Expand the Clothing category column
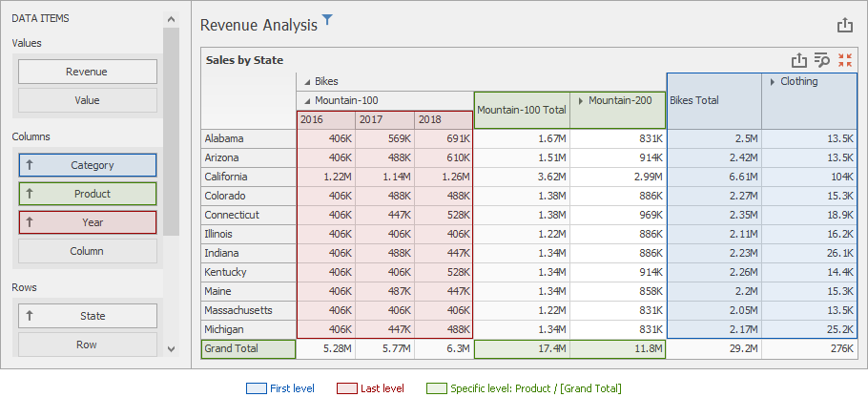Viewport: 868px width, 397px height. point(773,82)
